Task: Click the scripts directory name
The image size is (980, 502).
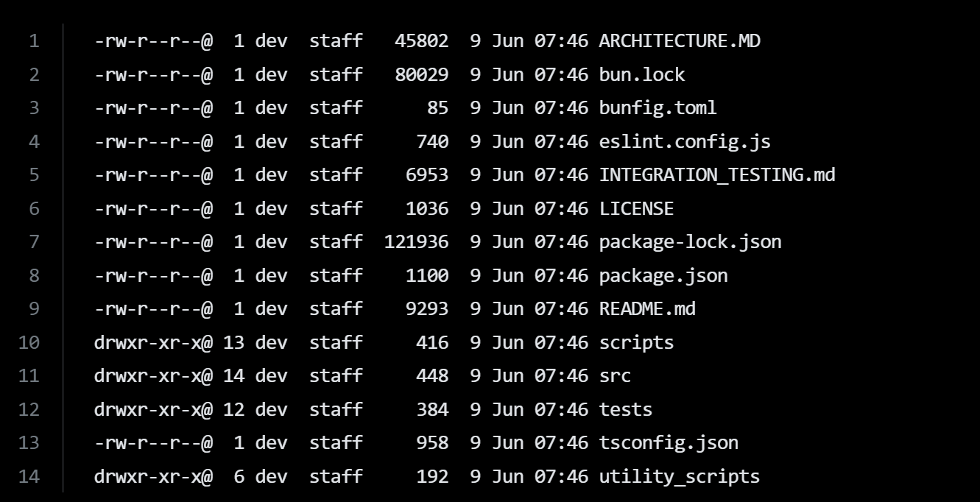Action: 636,342
